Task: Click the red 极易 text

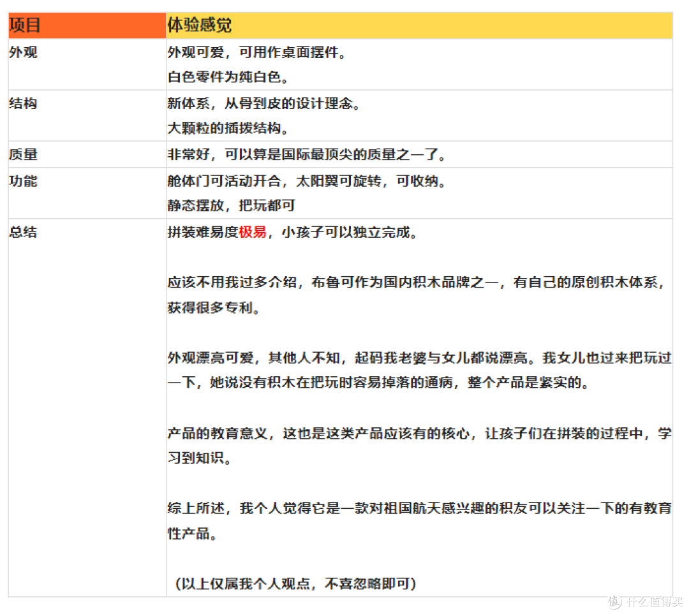Action: pos(253,232)
